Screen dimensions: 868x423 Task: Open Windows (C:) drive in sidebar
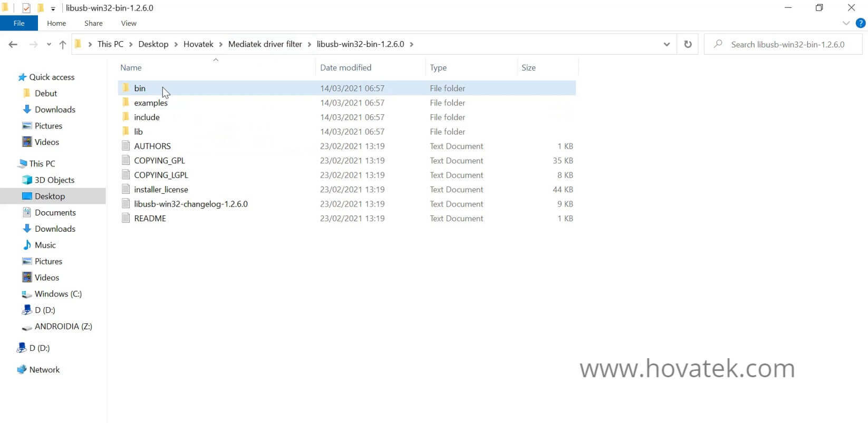click(58, 294)
